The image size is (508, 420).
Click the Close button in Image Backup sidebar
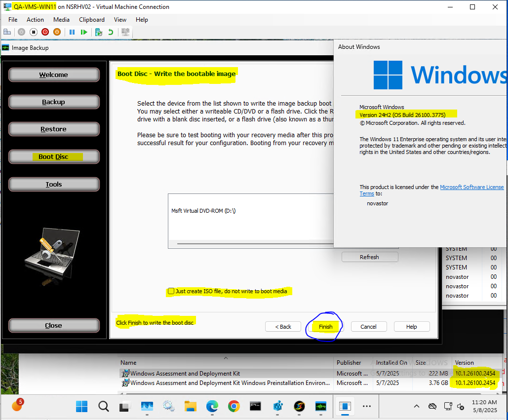click(x=54, y=325)
